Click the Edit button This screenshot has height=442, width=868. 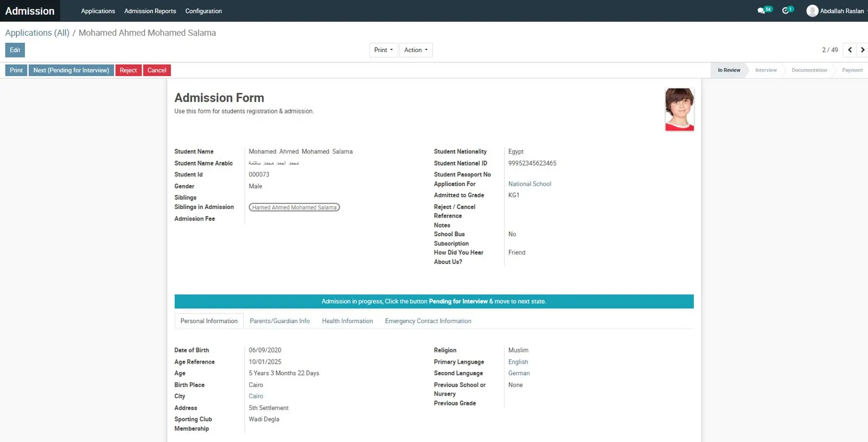(x=15, y=50)
